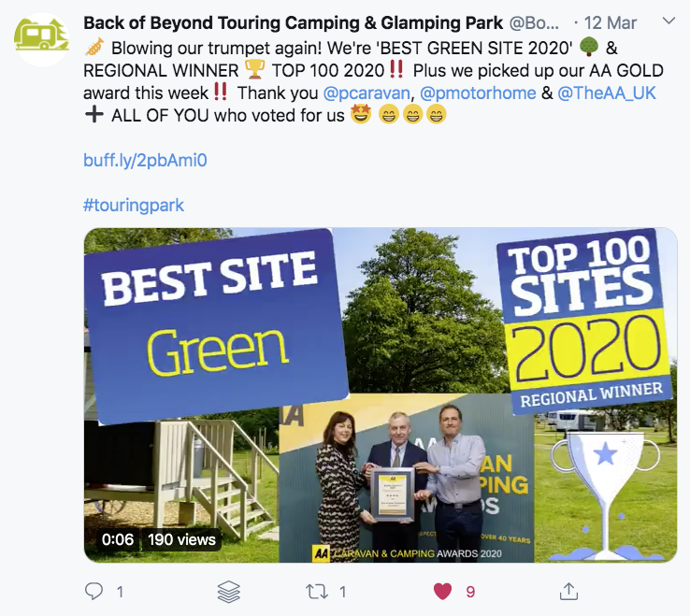Retweet this post using the arrows icon
Screen dimensions: 690x616
317,592
